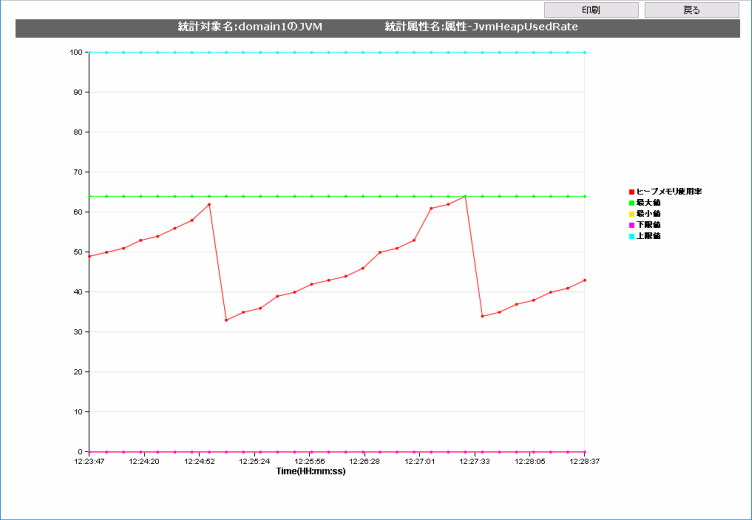Image resolution: width=752 pixels, height=520 pixels.
Task: Select the 上限値 legend label
Action: 648,237
